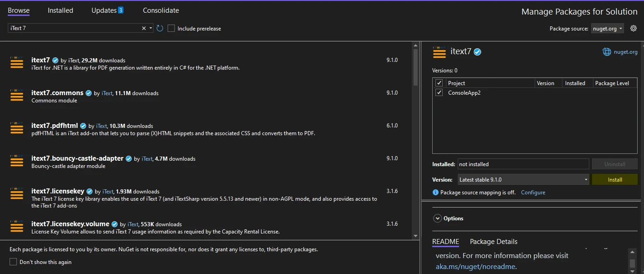Click the Installed 'not installed' field
Viewport: 644px width, 274px height.
tap(523, 164)
